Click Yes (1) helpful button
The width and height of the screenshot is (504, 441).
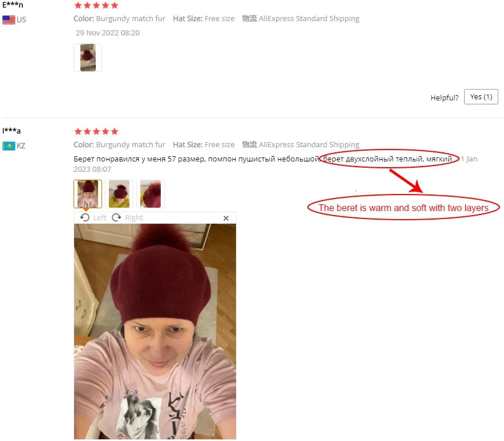click(x=481, y=97)
